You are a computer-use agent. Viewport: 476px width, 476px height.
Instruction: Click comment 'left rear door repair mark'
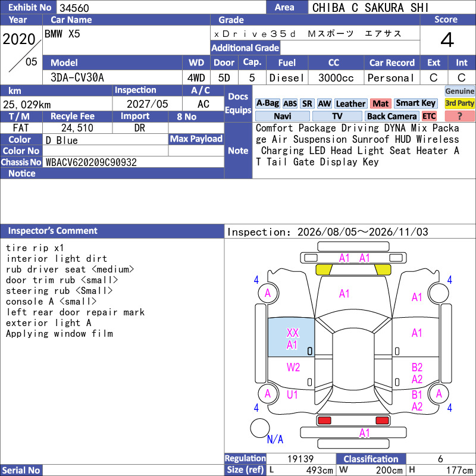coord(76,312)
